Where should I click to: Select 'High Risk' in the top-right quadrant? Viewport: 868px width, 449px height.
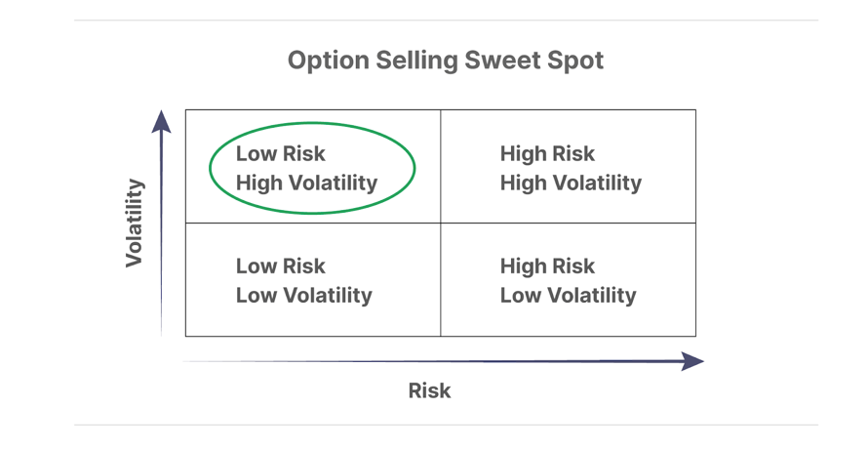coord(547,153)
